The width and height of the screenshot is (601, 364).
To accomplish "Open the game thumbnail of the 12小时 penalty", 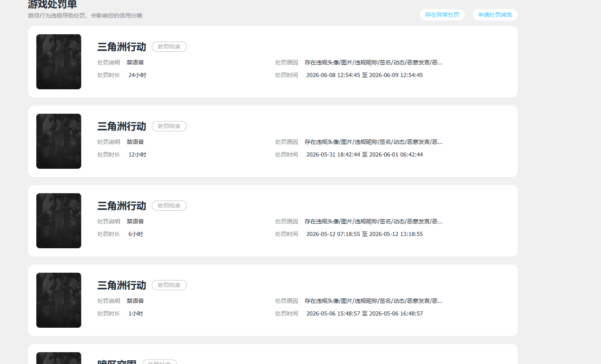I will (x=59, y=141).
